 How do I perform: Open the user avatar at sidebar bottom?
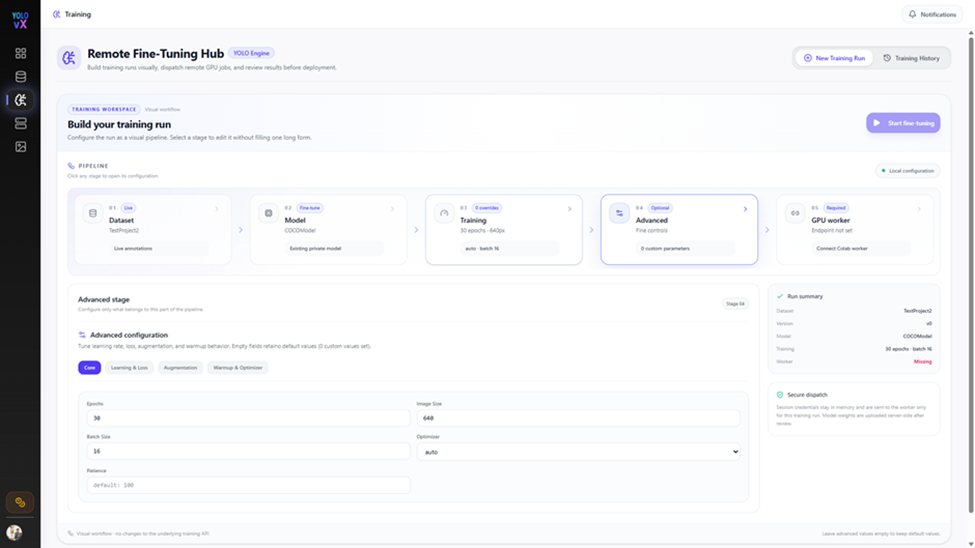coord(14,532)
